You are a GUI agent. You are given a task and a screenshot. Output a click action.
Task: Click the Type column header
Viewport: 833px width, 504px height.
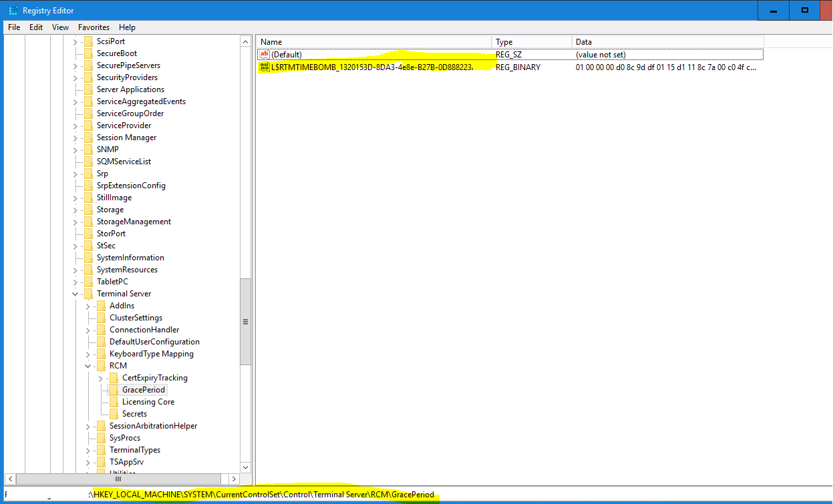click(x=532, y=41)
